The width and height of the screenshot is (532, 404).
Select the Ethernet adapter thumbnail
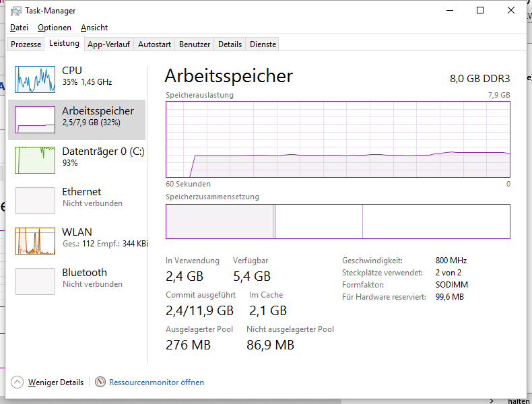pos(35,201)
